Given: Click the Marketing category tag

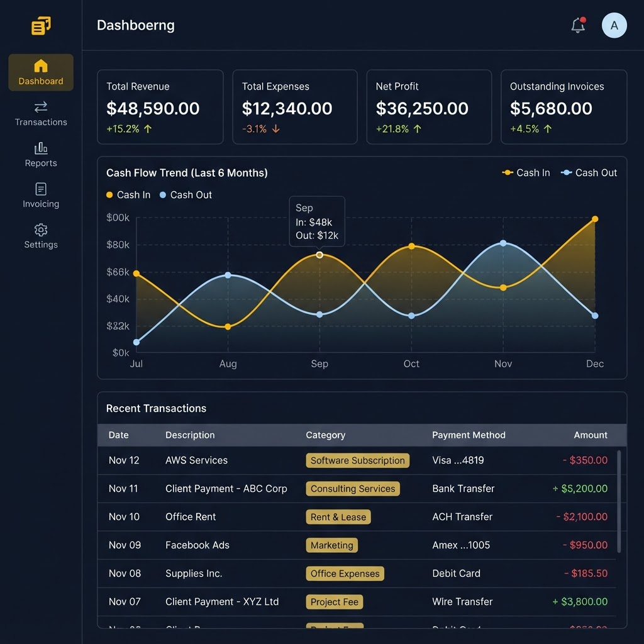Looking at the screenshot, I should [x=331, y=545].
